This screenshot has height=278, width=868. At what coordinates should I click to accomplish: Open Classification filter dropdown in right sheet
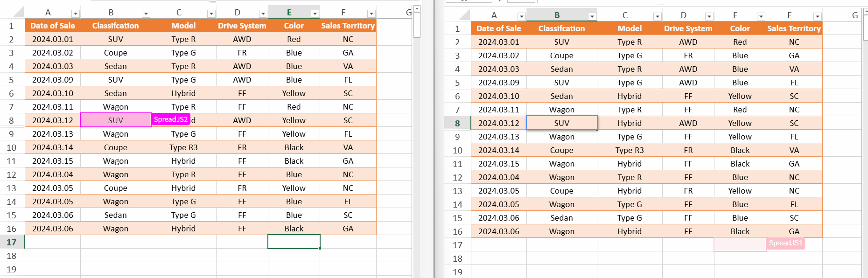point(592,17)
